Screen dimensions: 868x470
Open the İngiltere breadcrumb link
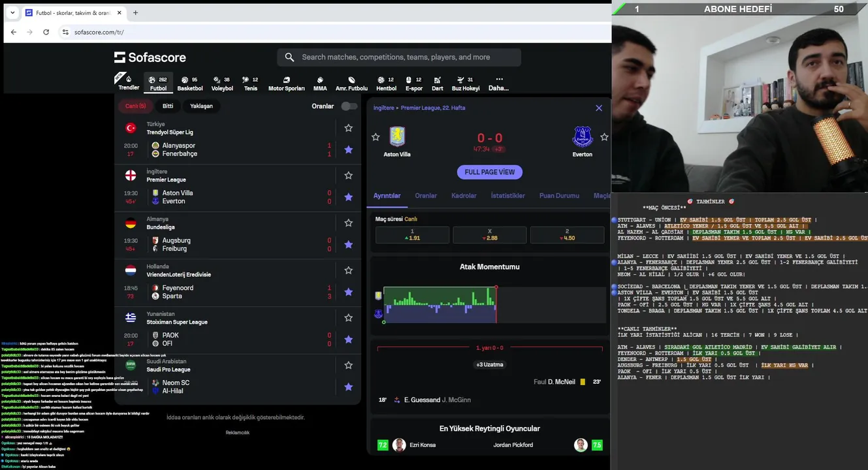(x=384, y=108)
